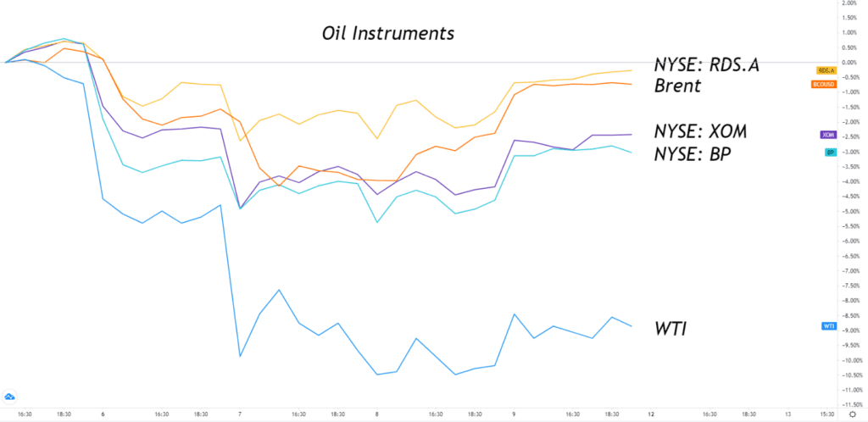Viewport: 868px width, 422px height.
Task: Click the 0.00% label on price axis
Action: point(849,63)
